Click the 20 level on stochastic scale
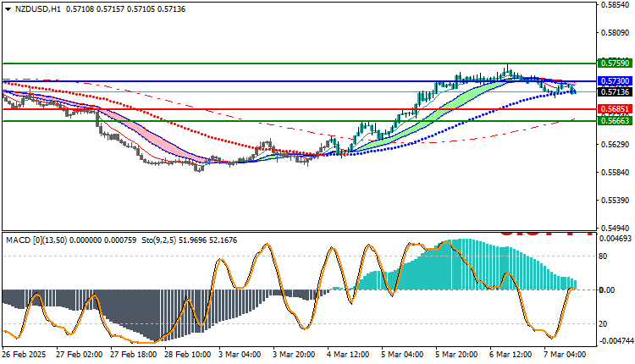Viewport: 635px width, 364px height. pos(603,324)
